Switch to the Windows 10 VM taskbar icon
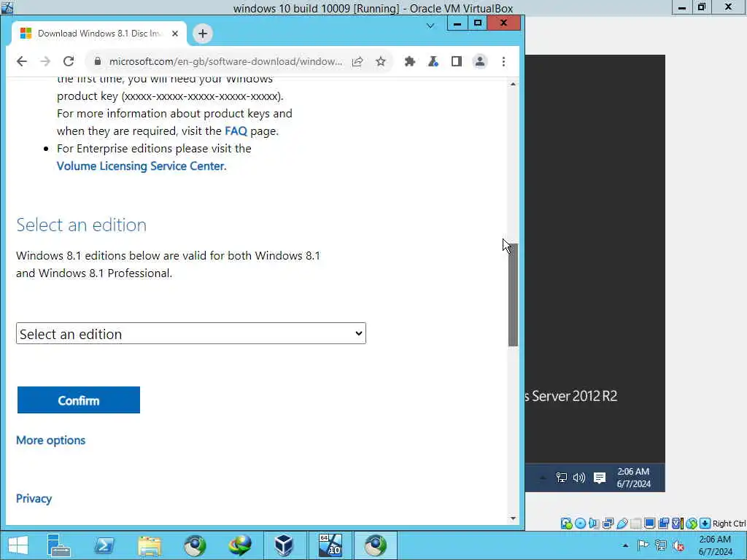 coord(330,545)
